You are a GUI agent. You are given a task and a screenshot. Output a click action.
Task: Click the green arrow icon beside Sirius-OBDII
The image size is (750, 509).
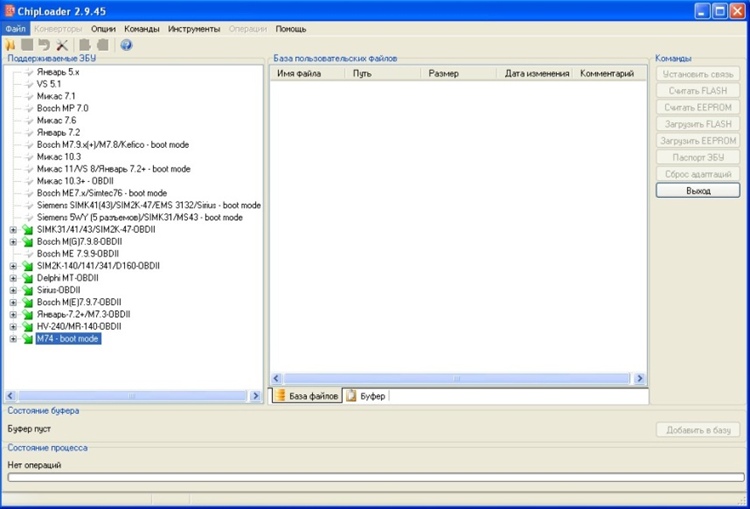(x=27, y=290)
